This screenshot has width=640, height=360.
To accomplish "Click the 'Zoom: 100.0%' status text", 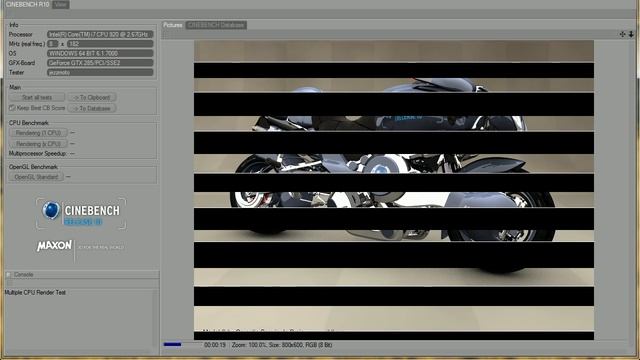I will (x=249, y=345).
